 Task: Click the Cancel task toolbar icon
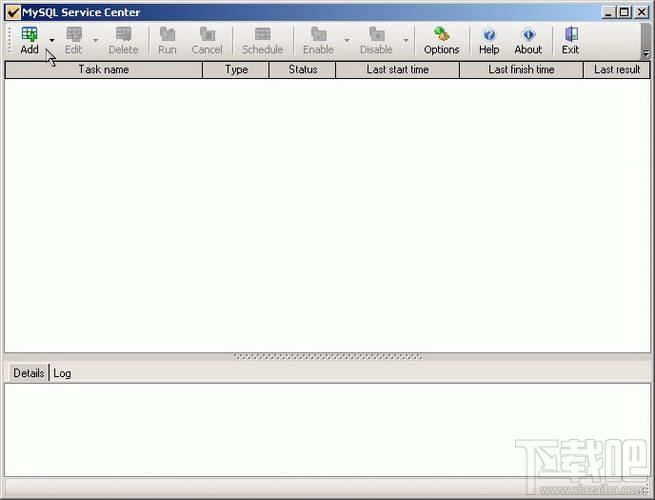(x=207, y=40)
